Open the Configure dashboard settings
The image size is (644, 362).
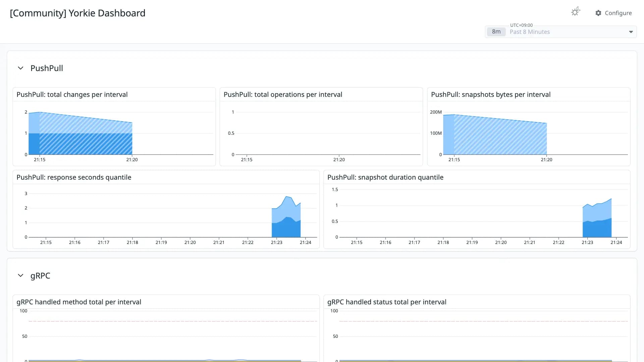613,13
